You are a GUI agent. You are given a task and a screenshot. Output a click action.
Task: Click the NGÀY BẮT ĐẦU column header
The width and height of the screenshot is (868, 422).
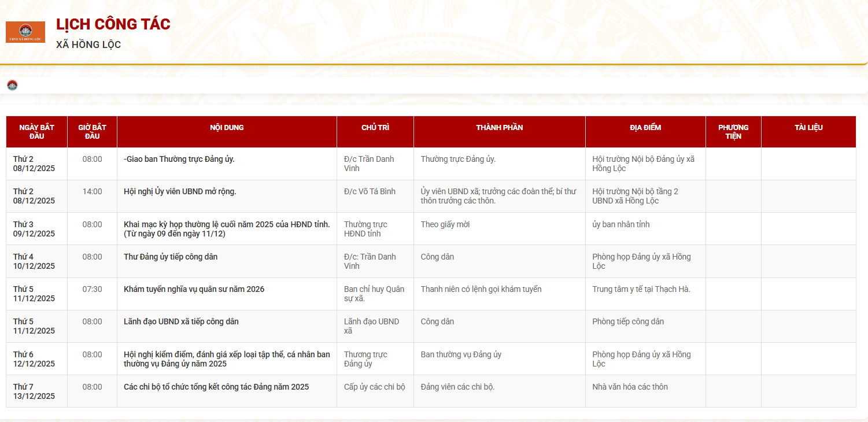click(x=36, y=132)
